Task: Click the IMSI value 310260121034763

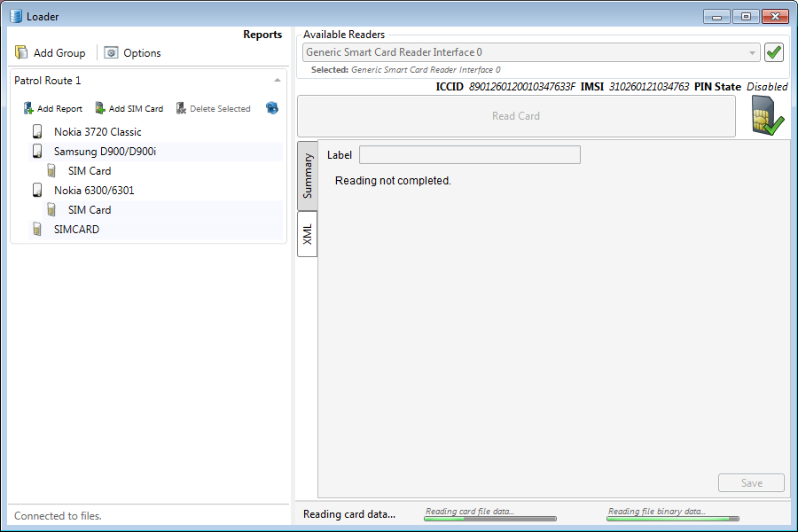Action: (x=649, y=87)
